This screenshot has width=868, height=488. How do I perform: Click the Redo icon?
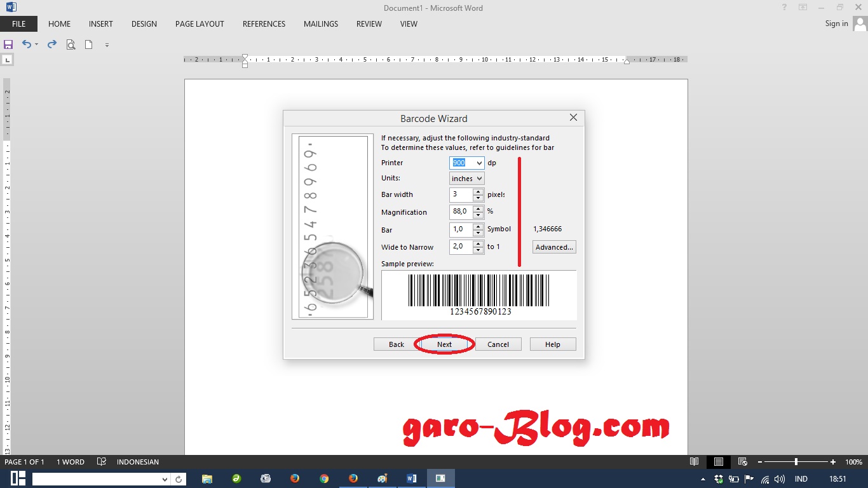(x=51, y=44)
